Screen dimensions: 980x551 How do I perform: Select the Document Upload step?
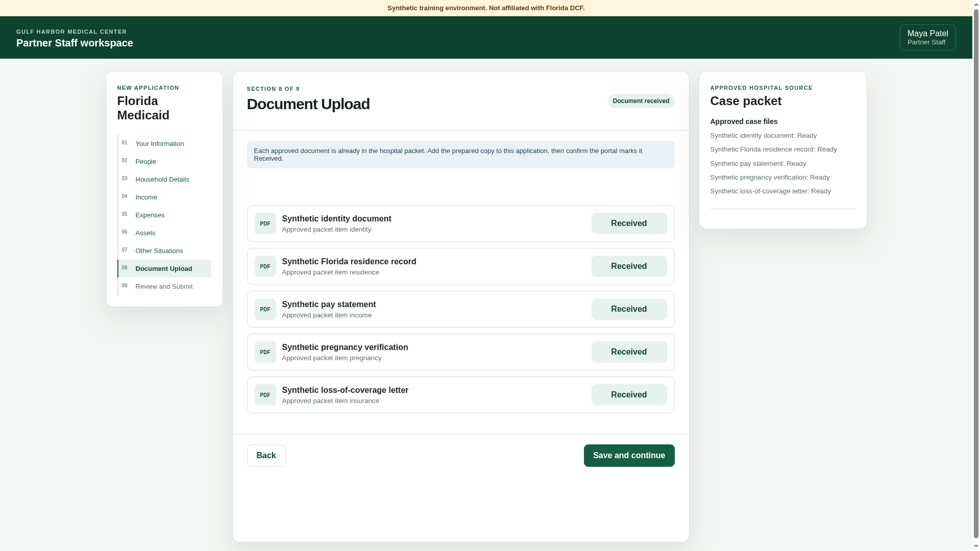164,269
